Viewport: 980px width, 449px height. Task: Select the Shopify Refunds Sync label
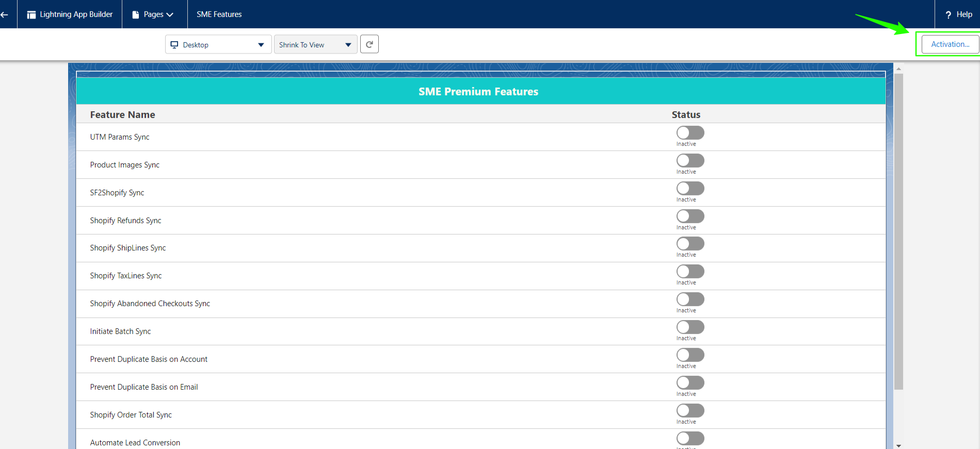pyautogui.click(x=126, y=221)
